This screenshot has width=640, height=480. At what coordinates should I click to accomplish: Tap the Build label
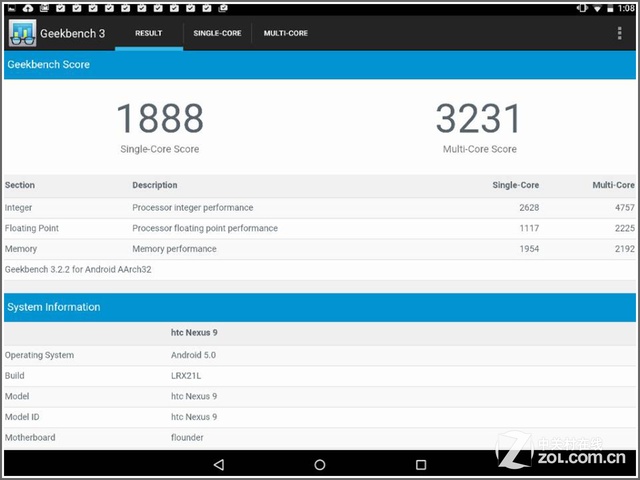pos(15,376)
